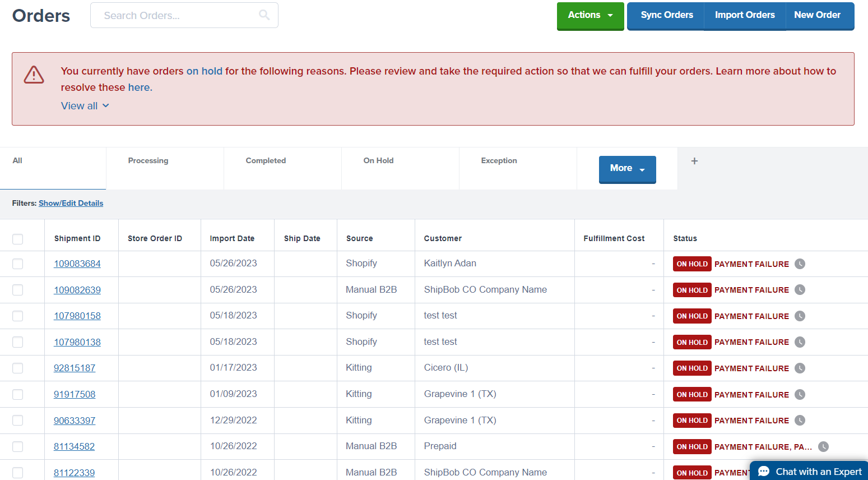
Task: Click the search magnifier icon
Action: pyautogui.click(x=264, y=15)
